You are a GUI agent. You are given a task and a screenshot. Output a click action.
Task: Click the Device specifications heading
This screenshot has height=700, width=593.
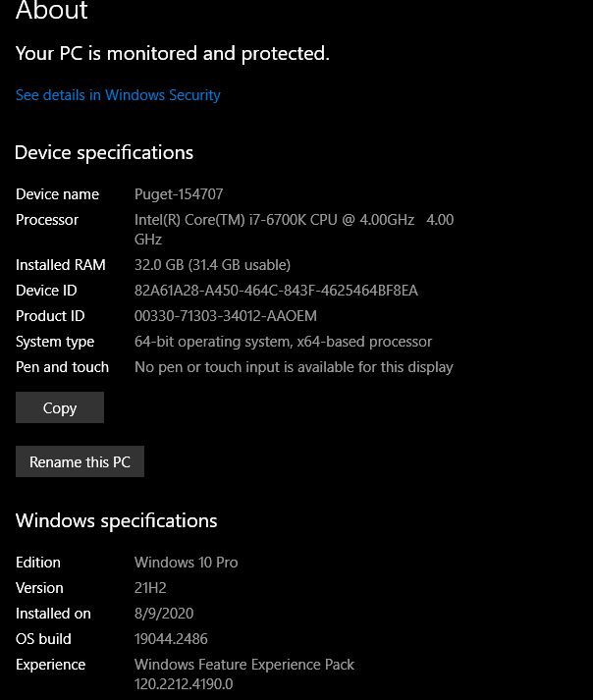[104, 152]
